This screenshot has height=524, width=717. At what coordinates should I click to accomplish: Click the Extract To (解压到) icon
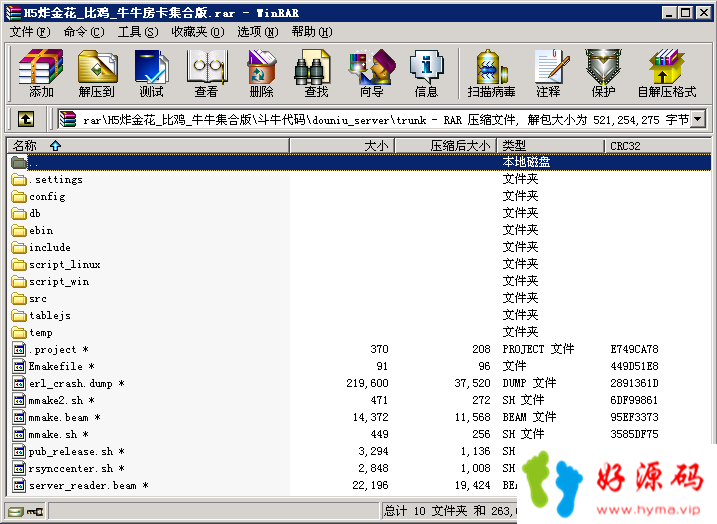pos(96,74)
